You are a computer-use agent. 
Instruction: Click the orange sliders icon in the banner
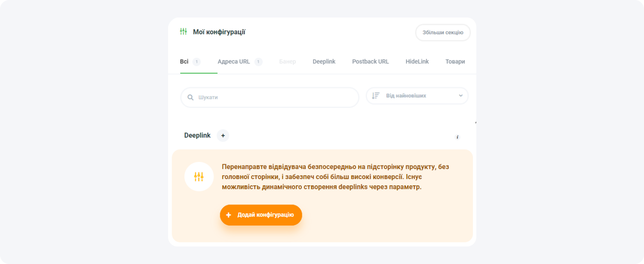[x=199, y=177]
